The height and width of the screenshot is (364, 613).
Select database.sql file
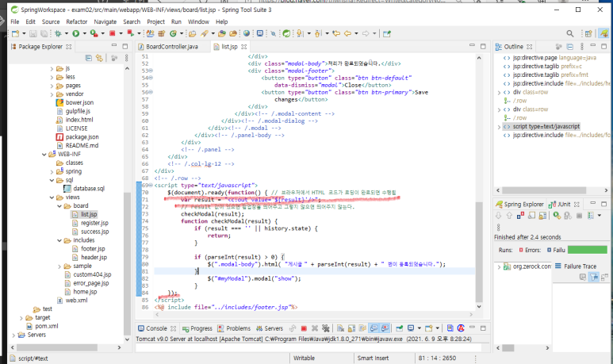84,189
